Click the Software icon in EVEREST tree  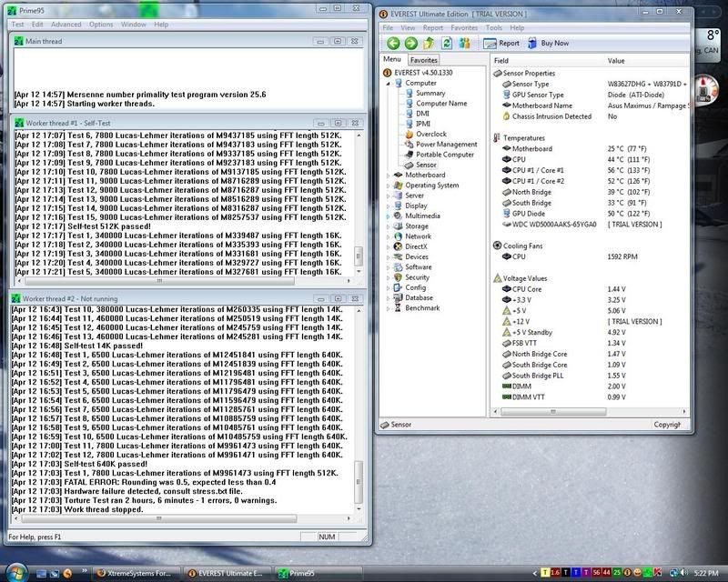pyautogui.click(x=398, y=266)
